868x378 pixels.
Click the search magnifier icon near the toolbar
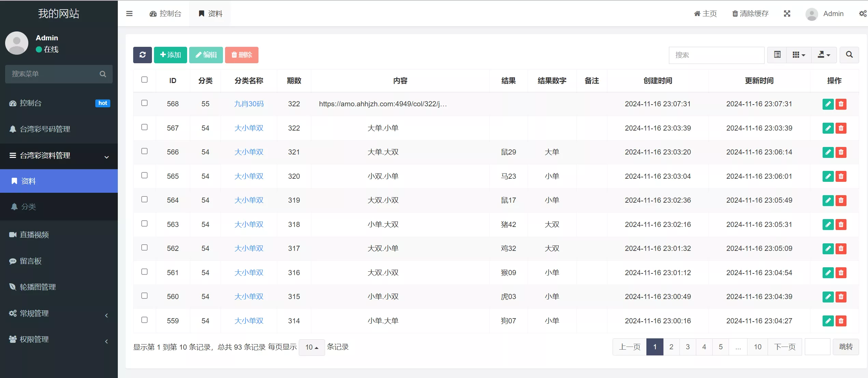click(849, 55)
